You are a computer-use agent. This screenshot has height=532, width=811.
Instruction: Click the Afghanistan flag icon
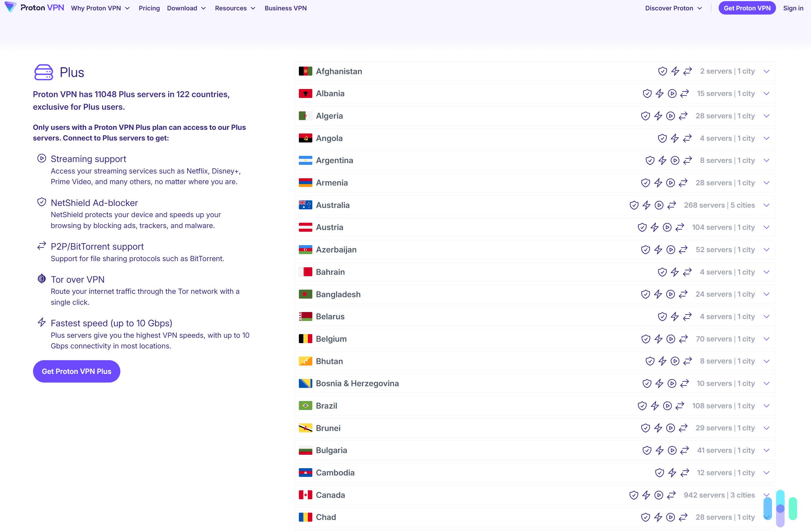coord(305,71)
